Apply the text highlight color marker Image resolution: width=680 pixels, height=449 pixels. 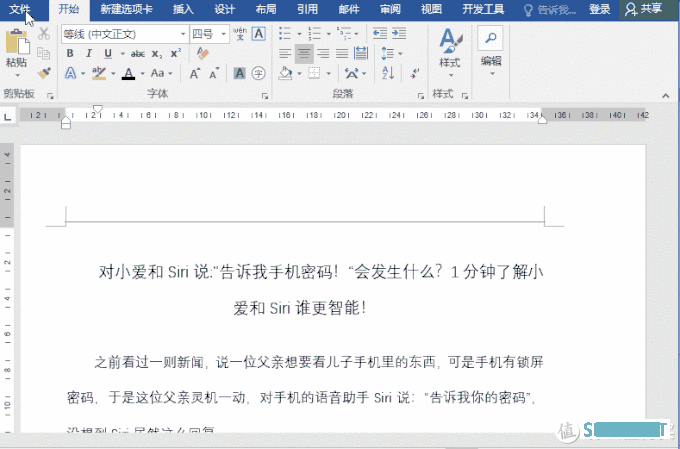(x=99, y=73)
